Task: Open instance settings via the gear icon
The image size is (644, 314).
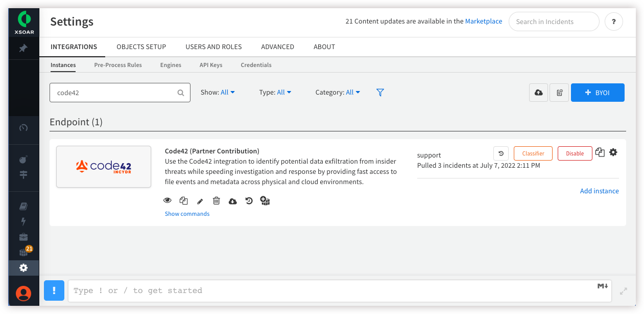Action: pyautogui.click(x=613, y=152)
